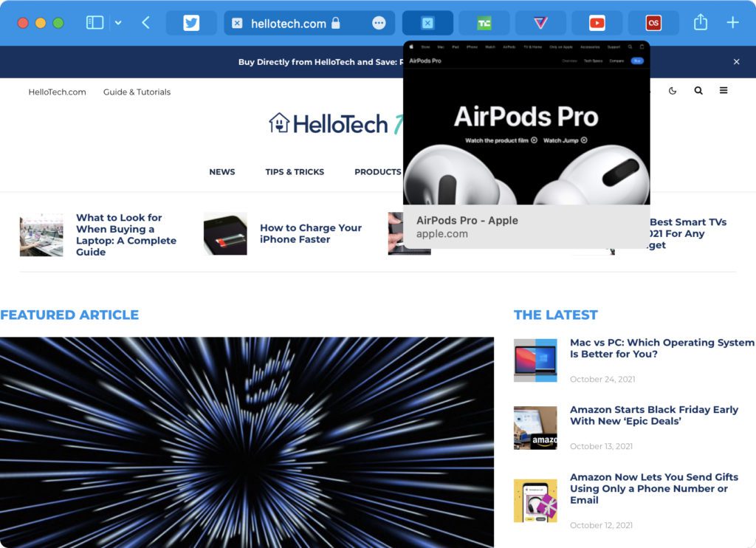
Task: Click the Amazon box thumbnail
Action: click(x=535, y=428)
